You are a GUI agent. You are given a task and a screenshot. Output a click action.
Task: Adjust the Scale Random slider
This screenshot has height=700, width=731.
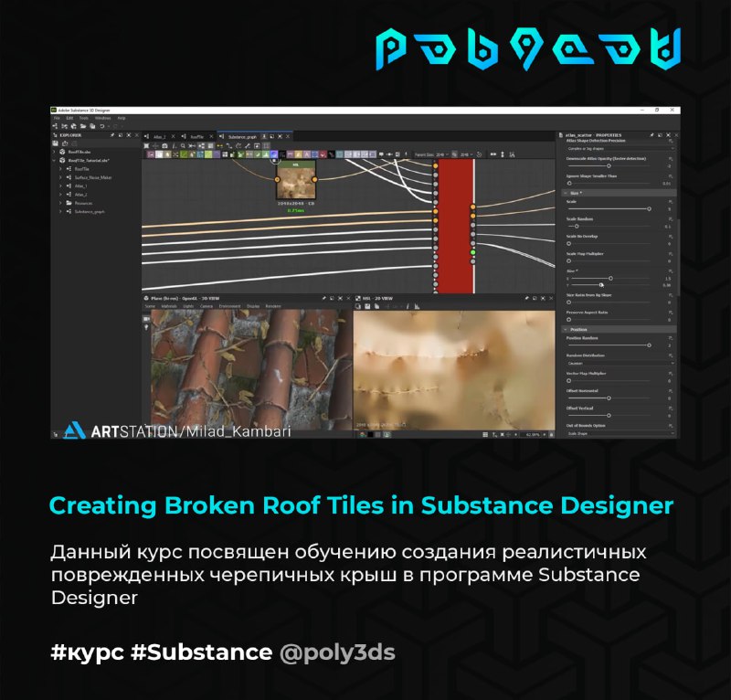point(608,227)
